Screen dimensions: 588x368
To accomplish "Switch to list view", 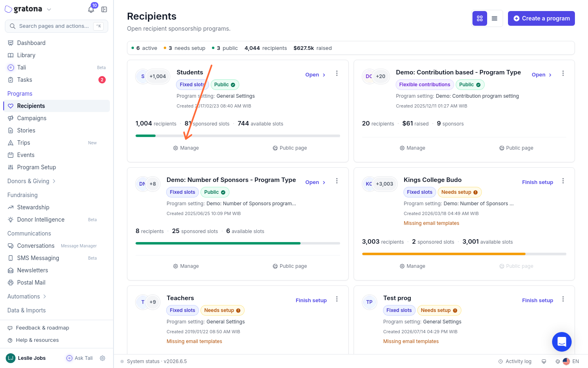I will point(494,18).
